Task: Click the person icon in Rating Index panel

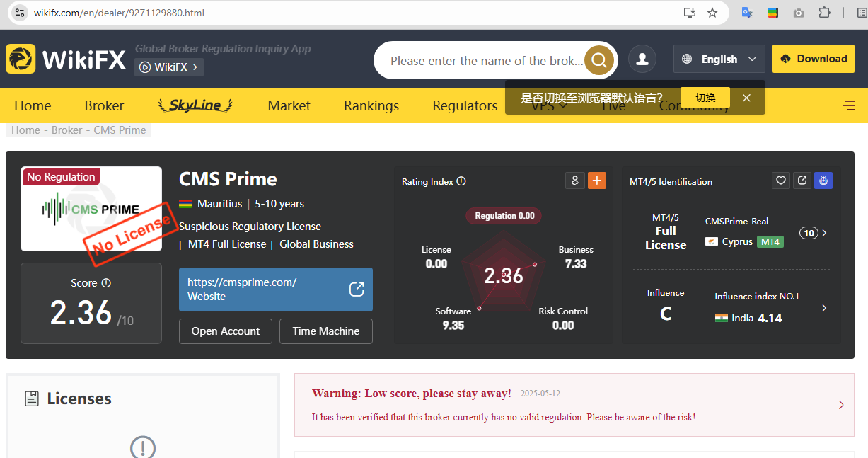Action: click(575, 181)
